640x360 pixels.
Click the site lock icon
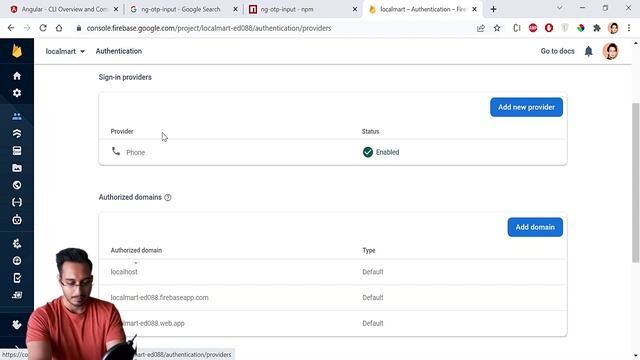[x=79, y=28]
